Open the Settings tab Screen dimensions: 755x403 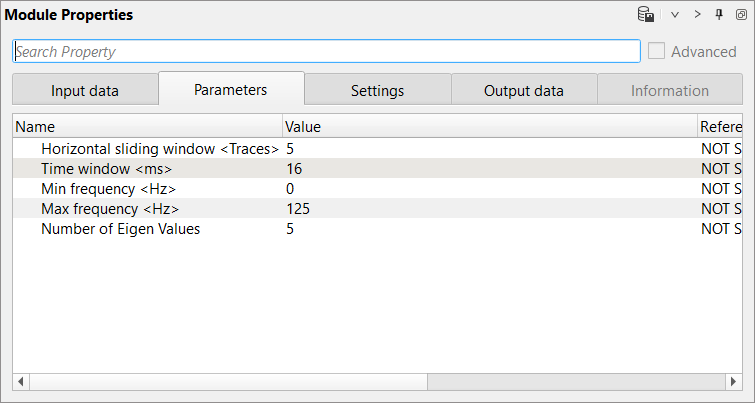(377, 90)
